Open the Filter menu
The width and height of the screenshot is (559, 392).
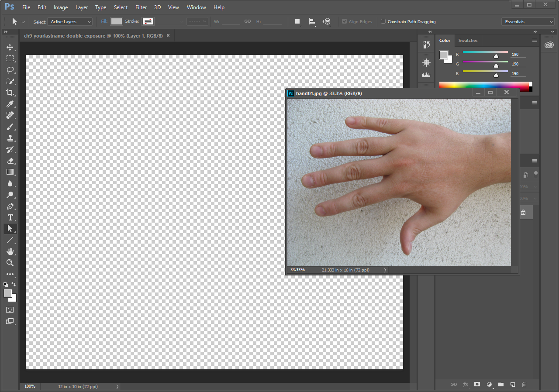click(x=141, y=7)
